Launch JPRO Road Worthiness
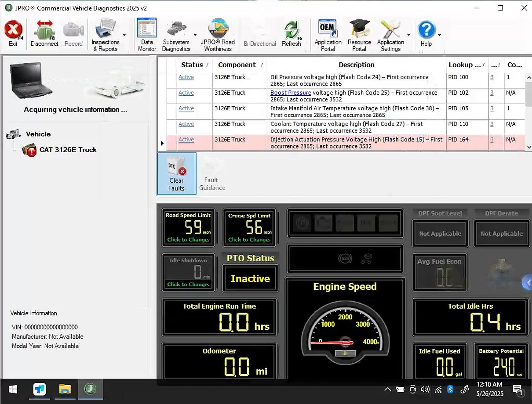Viewport: 532px width, 404px height. [x=218, y=35]
